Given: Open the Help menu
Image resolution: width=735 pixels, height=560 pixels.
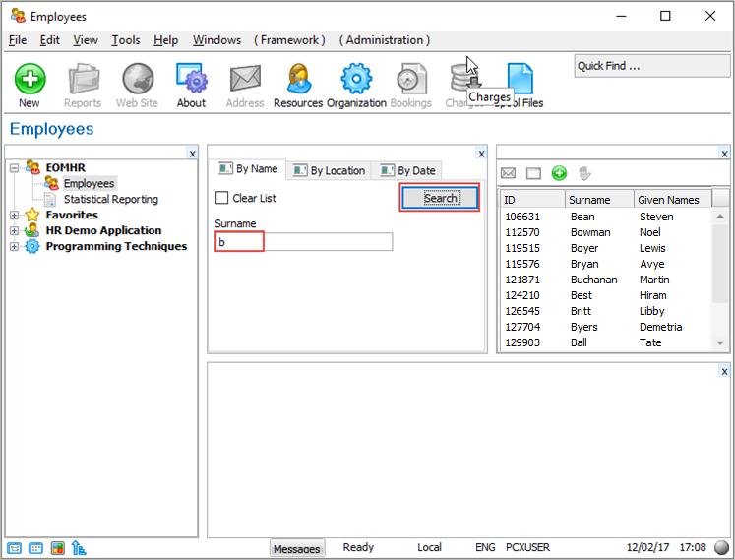Looking at the screenshot, I should pyautogui.click(x=166, y=40).
